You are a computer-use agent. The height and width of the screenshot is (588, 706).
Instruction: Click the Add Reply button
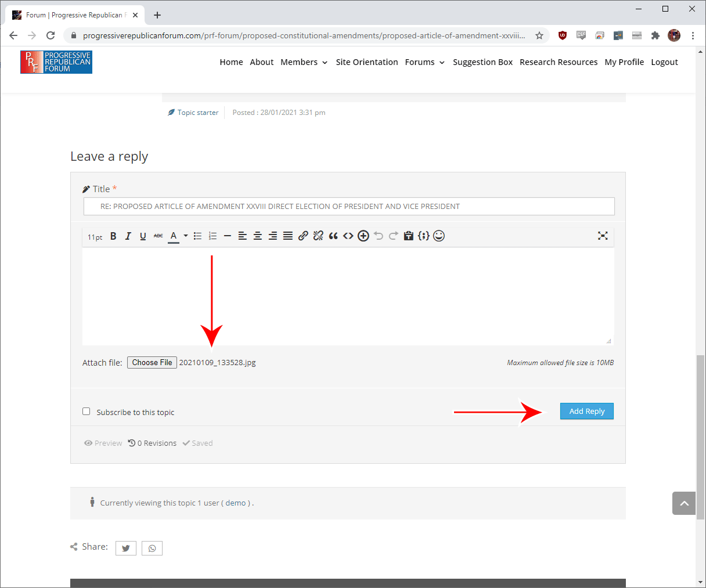coord(586,411)
